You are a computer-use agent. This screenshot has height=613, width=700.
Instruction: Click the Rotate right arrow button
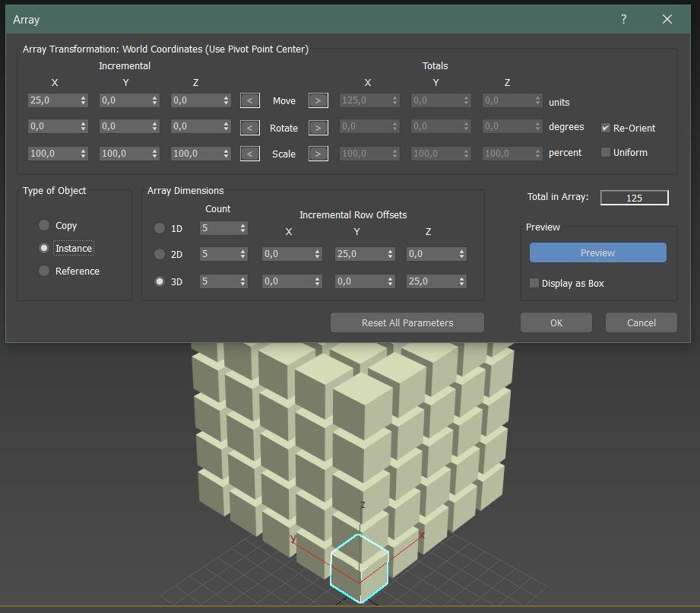(318, 128)
